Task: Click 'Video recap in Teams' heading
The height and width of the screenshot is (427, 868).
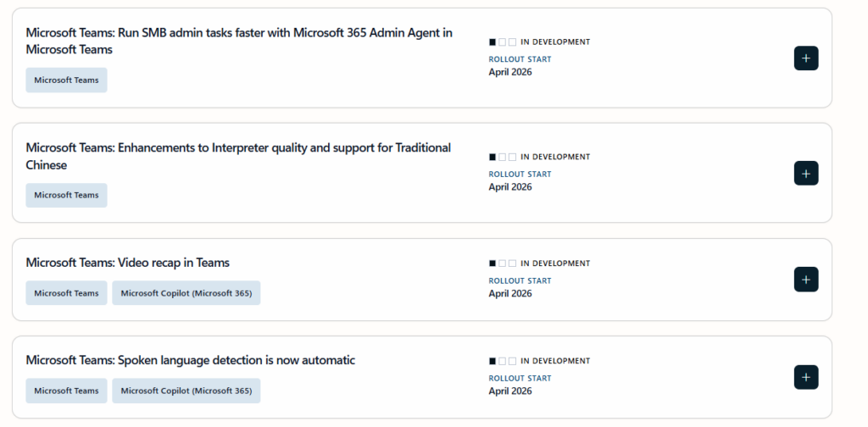Action: point(127,263)
